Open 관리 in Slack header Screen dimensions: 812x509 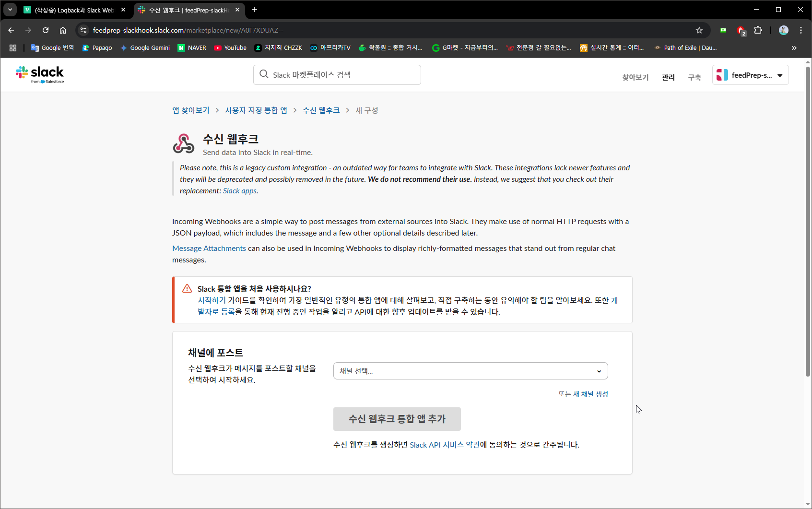tap(668, 77)
